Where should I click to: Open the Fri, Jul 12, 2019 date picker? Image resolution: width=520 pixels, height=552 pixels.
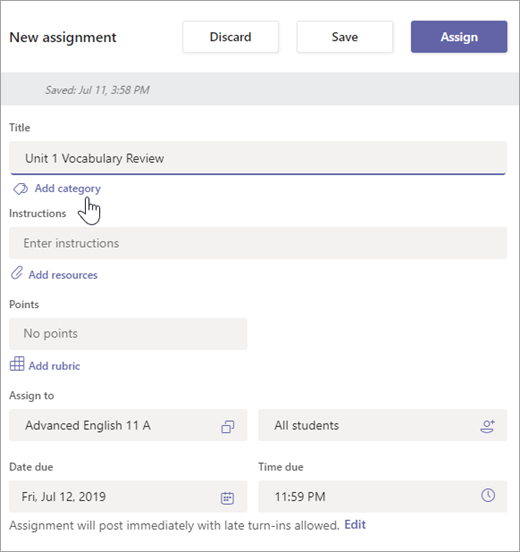click(x=128, y=496)
